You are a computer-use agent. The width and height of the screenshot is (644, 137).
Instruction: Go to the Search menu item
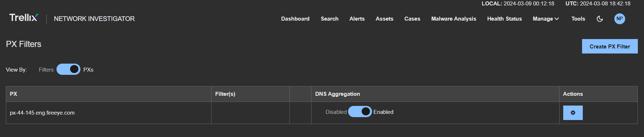tap(330, 19)
